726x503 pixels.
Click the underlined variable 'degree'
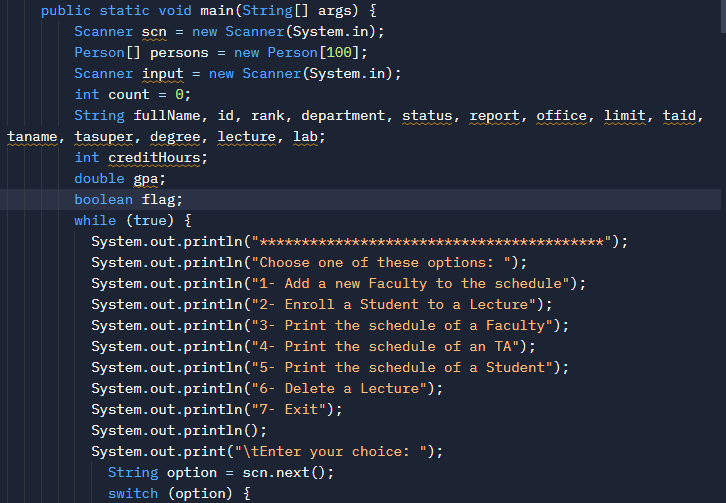(x=175, y=137)
